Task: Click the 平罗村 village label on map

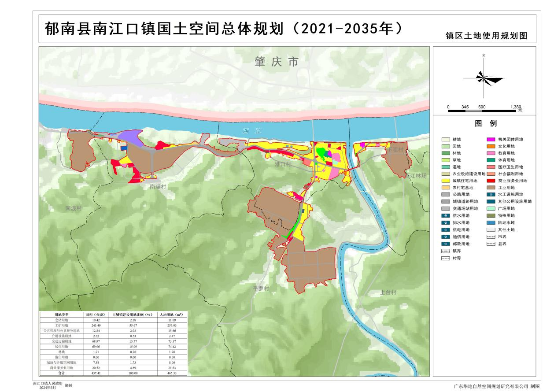Action: point(261,288)
